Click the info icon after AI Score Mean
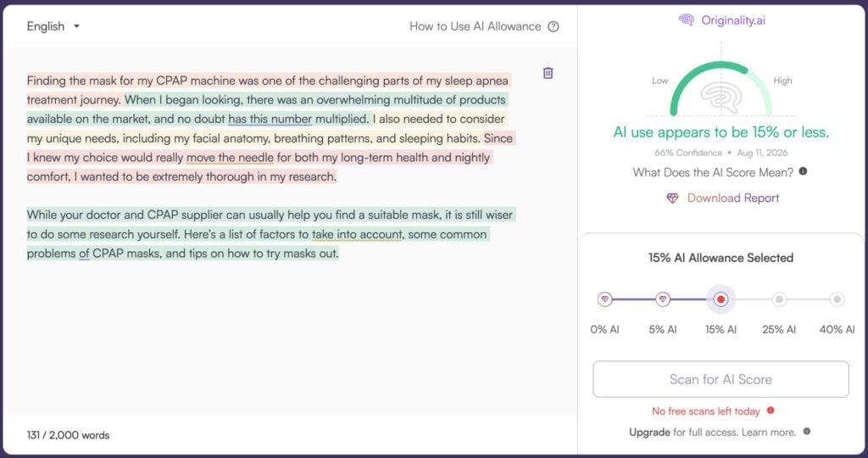868x458 pixels. [803, 171]
